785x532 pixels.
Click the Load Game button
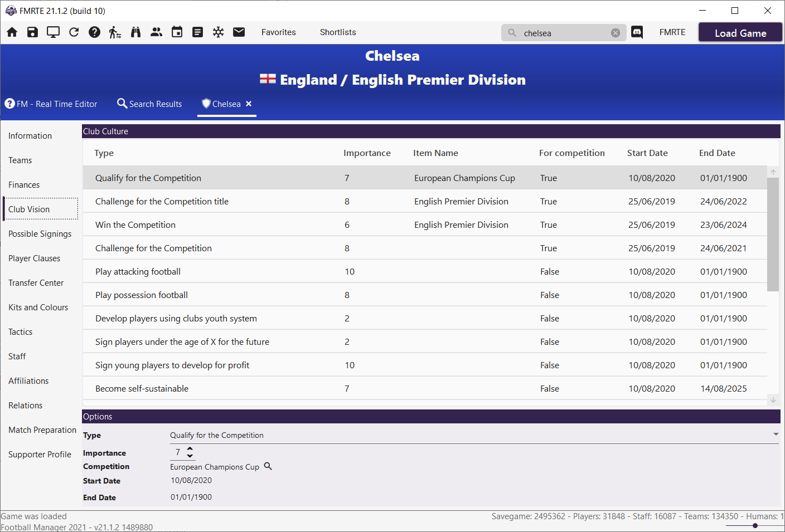click(740, 33)
